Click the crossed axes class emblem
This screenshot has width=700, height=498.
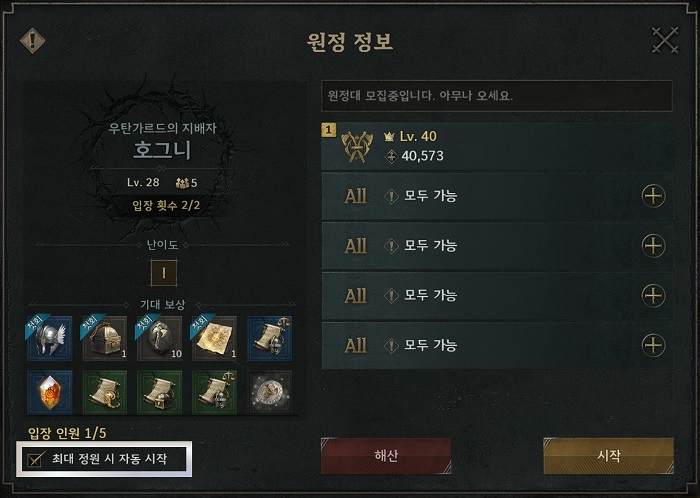coord(357,146)
